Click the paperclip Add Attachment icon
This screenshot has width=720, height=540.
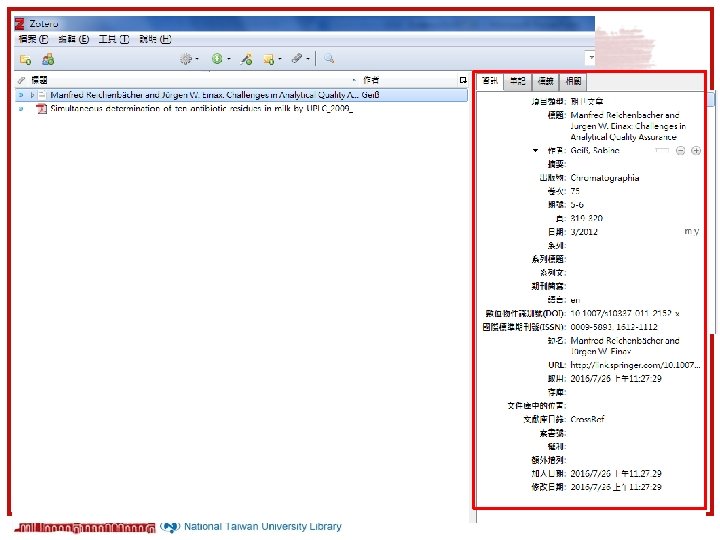click(297, 58)
